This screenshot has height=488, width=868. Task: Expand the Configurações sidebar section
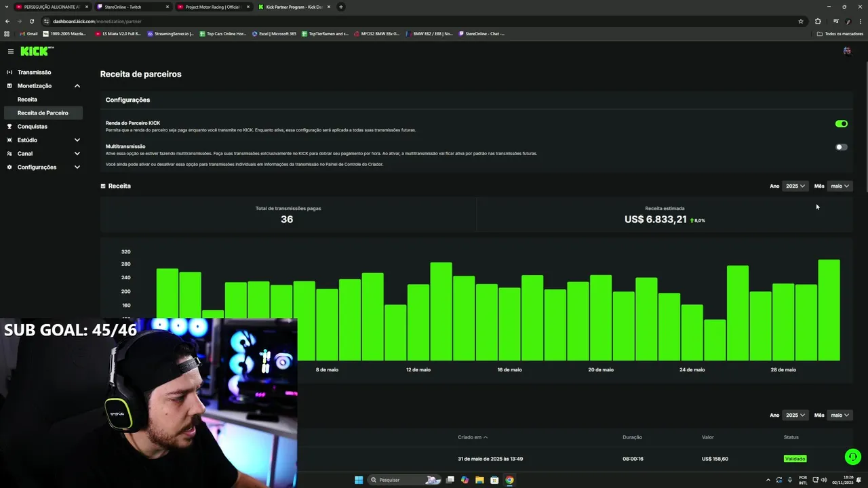click(77, 167)
